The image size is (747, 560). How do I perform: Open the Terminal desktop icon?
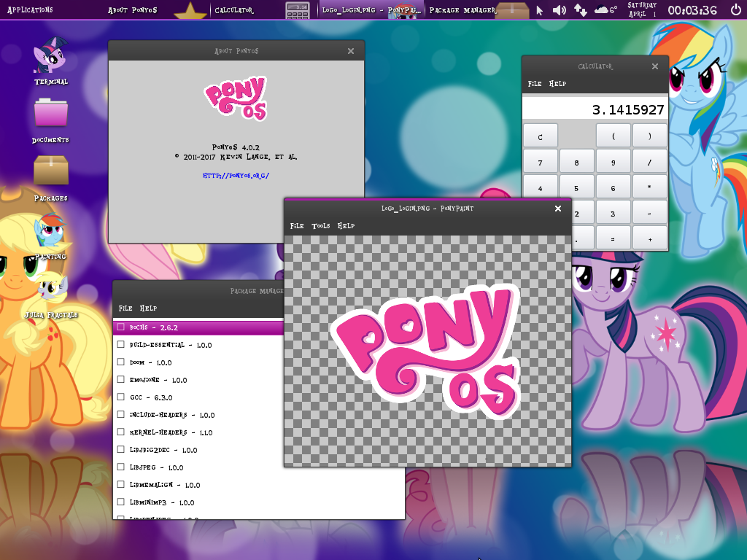50,61
